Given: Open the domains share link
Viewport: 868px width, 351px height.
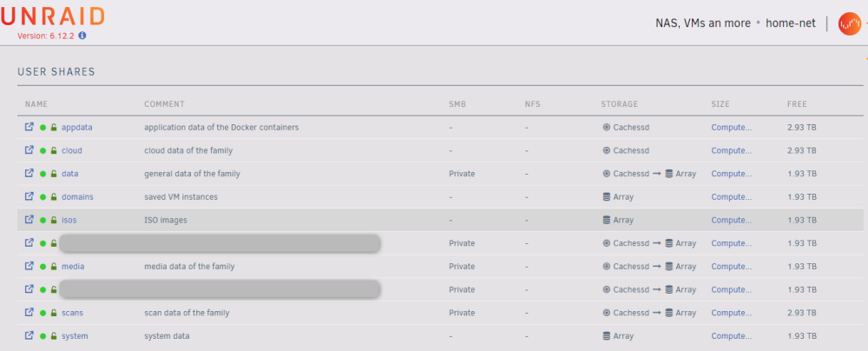Looking at the screenshot, I should pos(77,197).
